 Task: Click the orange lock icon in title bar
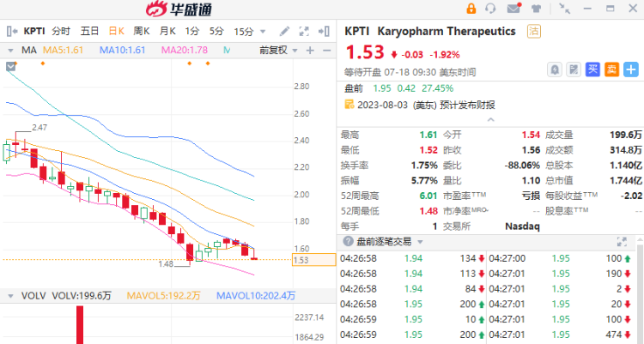[471, 9]
